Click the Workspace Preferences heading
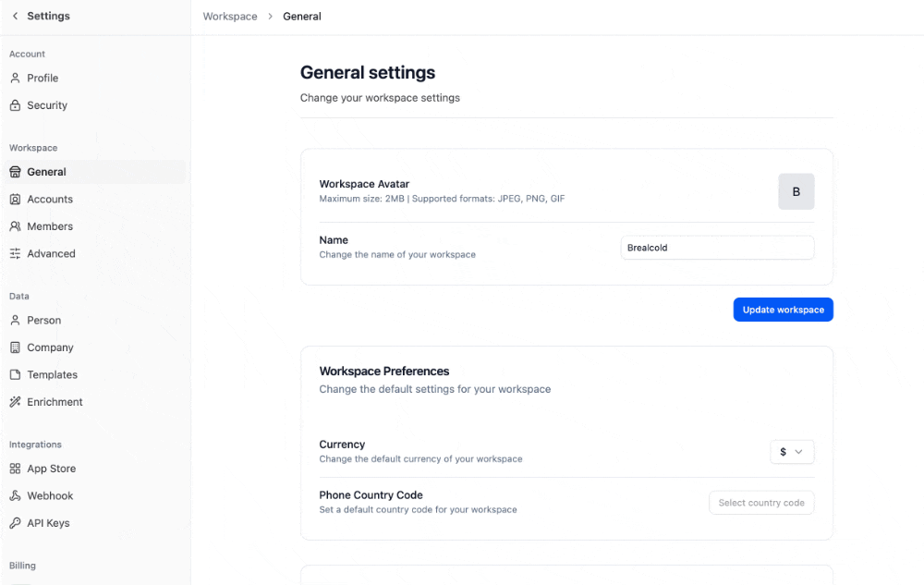Image resolution: width=924 pixels, height=585 pixels. pyautogui.click(x=384, y=372)
